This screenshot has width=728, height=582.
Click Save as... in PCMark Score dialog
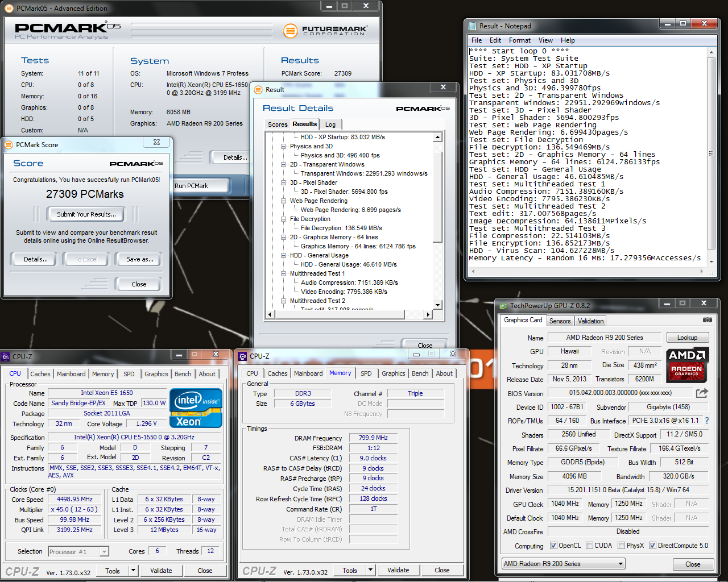140,259
